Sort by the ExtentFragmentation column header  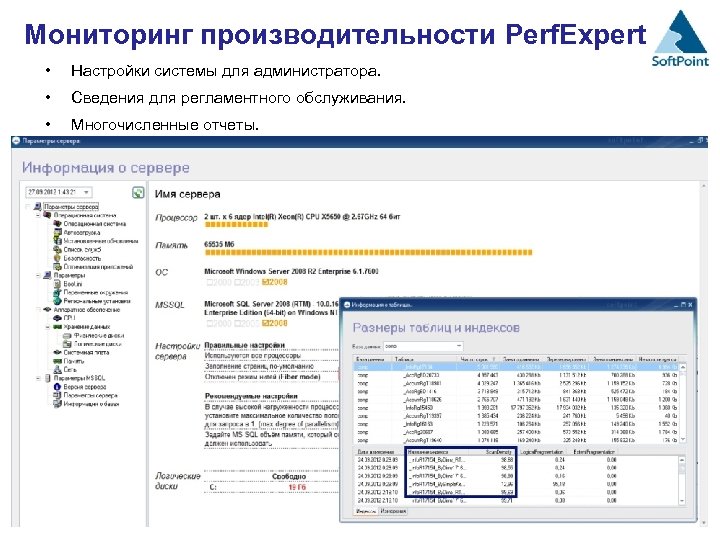pyautogui.click(x=594, y=452)
